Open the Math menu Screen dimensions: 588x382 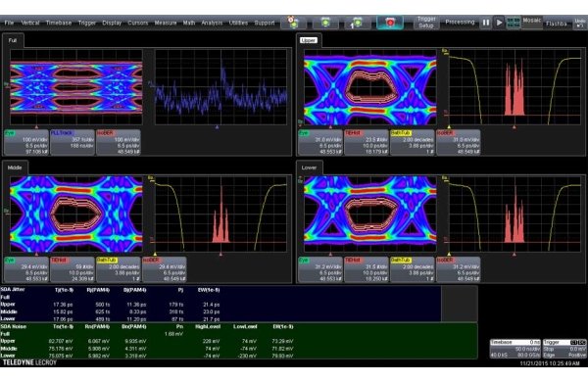(189, 23)
